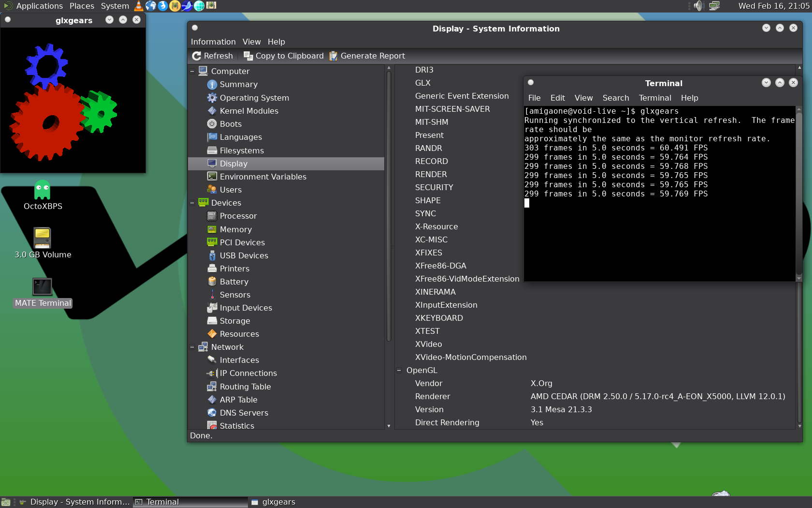Open Terminal window's Search menu
The height and width of the screenshot is (508, 812).
coord(615,98)
